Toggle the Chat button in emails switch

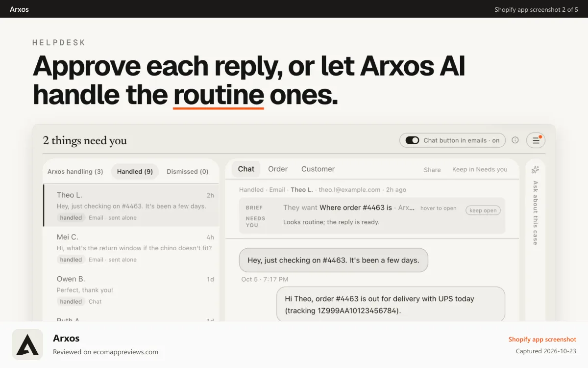[412, 140]
